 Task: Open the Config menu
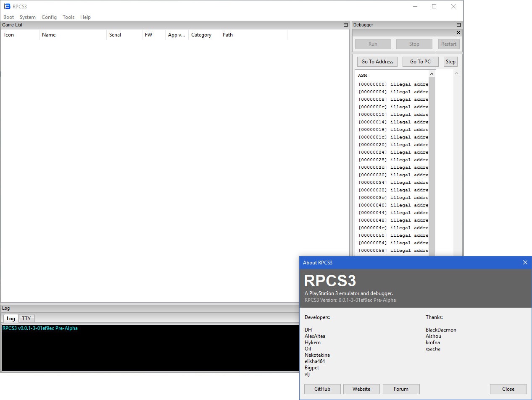click(49, 17)
